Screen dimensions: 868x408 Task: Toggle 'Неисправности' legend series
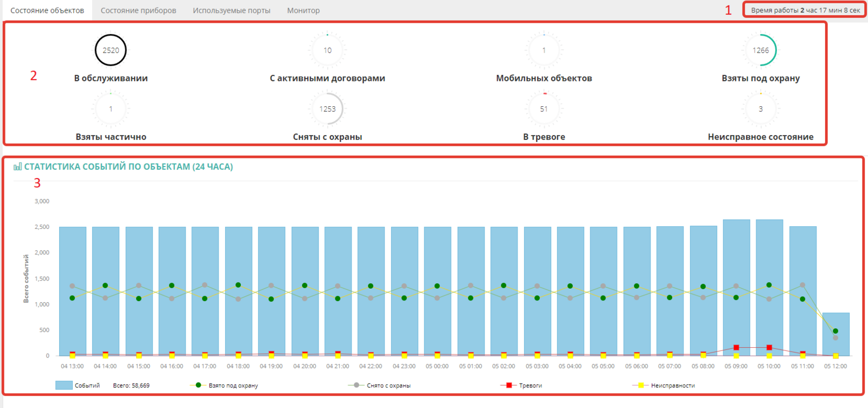pyautogui.click(x=672, y=386)
